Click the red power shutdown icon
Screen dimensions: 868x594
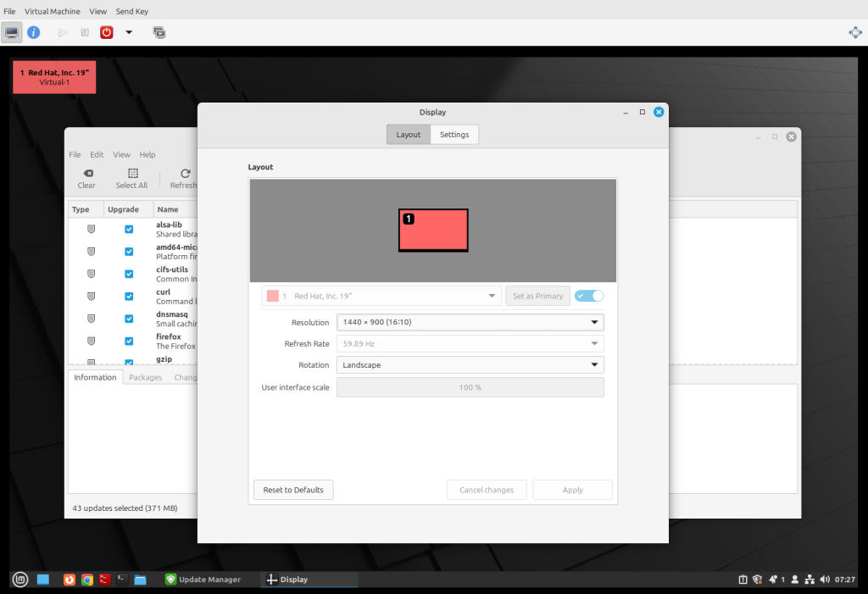106,33
